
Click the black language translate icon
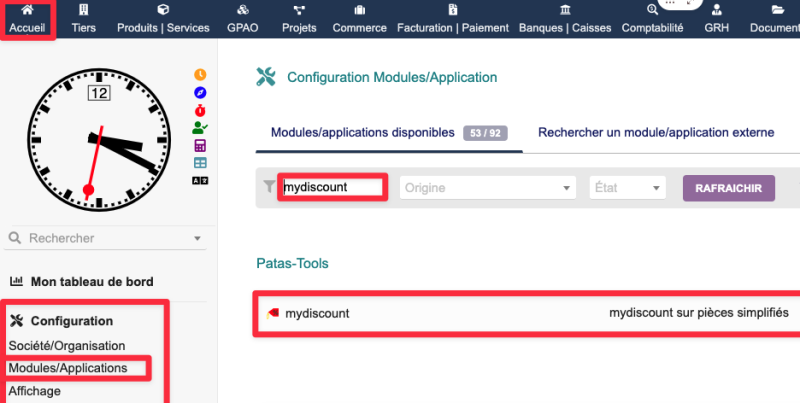[x=200, y=179]
